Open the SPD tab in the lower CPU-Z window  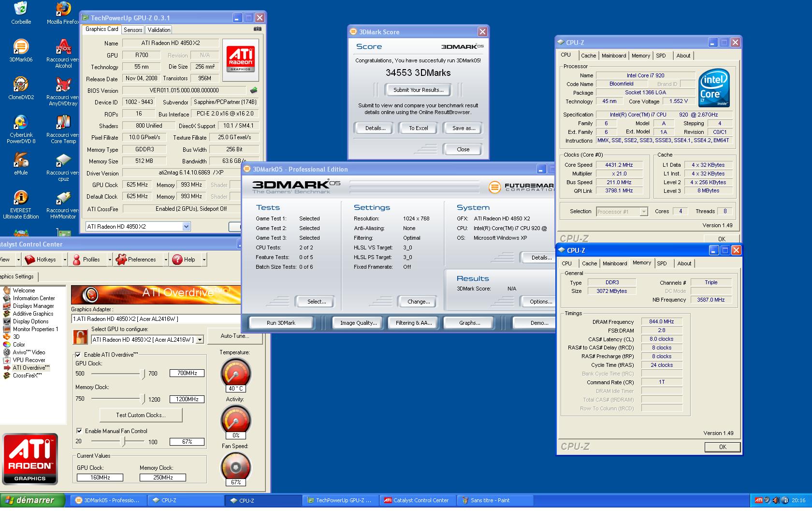662,263
